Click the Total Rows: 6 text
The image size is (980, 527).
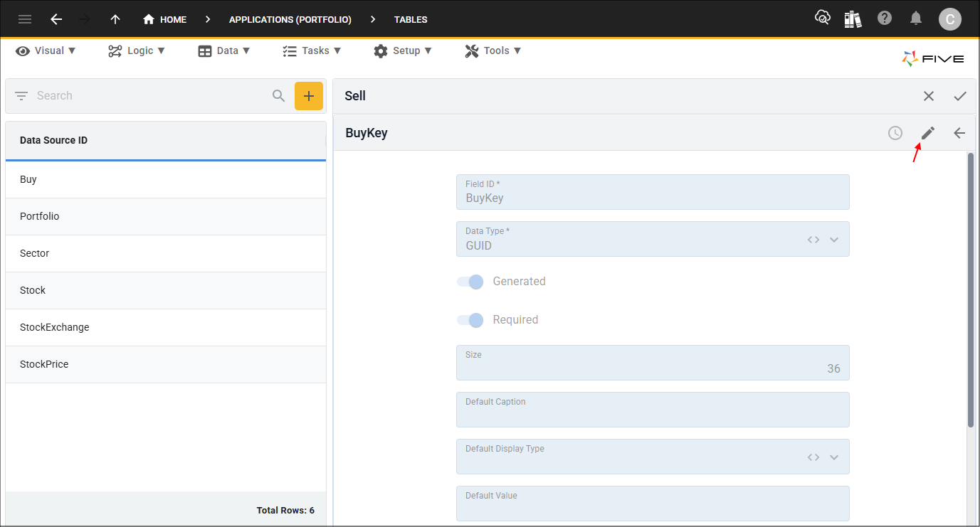tap(285, 511)
